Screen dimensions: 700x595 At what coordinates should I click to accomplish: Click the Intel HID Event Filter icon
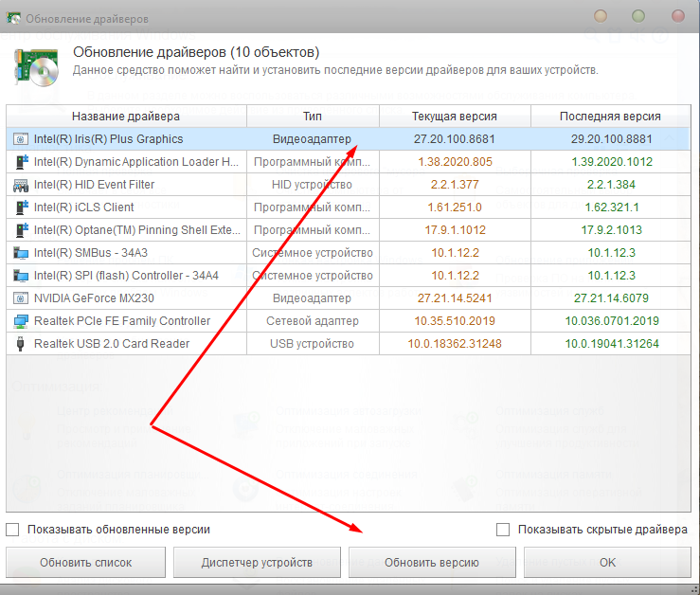[21, 185]
